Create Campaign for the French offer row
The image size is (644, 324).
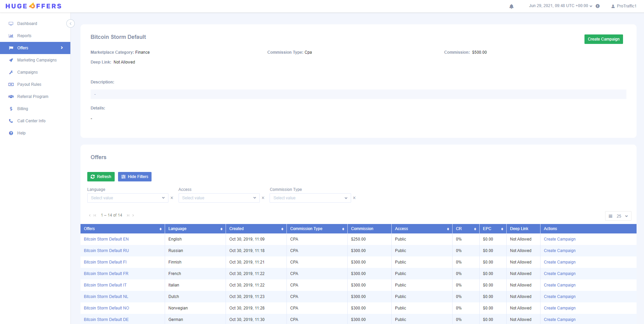click(x=559, y=274)
